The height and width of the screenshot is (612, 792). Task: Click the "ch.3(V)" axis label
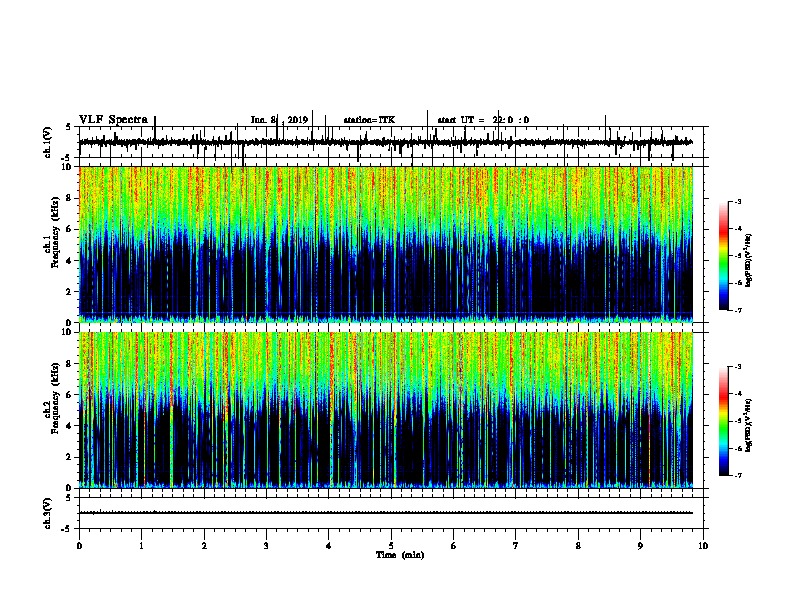click(47, 513)
